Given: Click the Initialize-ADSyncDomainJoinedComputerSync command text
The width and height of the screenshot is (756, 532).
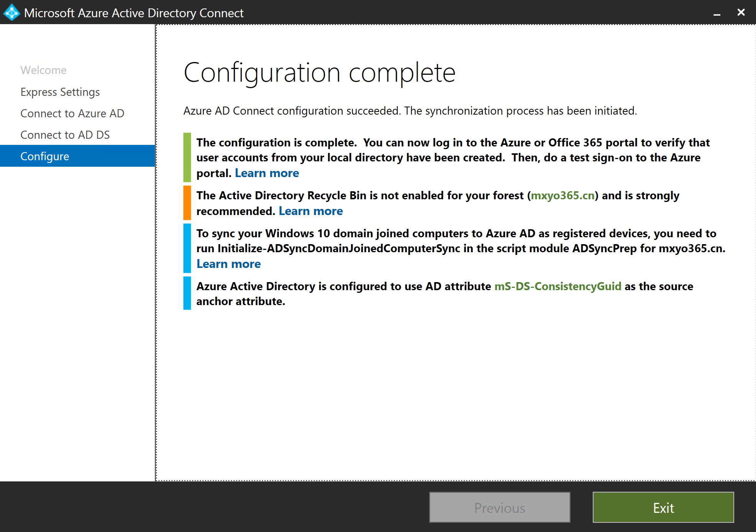Looking at the screenshot, I should (x=339, y=248).
